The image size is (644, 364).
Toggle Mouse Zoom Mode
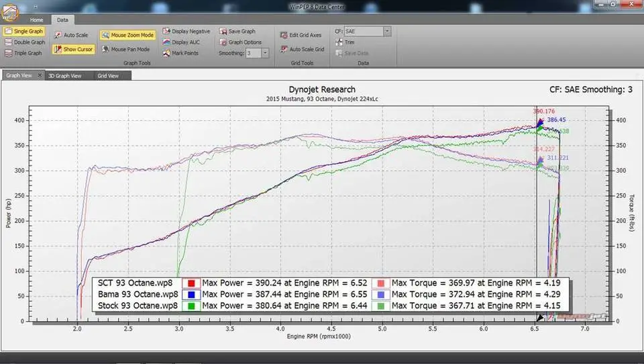(127, 36)
